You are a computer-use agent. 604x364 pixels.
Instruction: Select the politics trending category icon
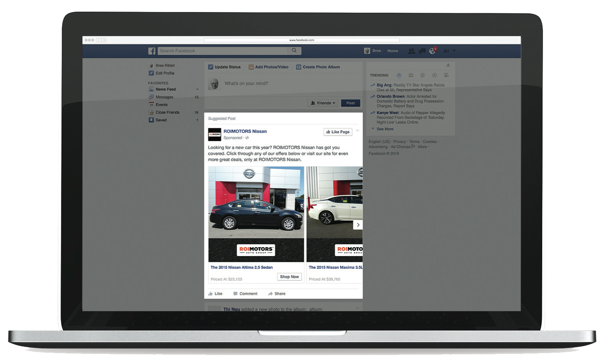click(x=411, y=75)
